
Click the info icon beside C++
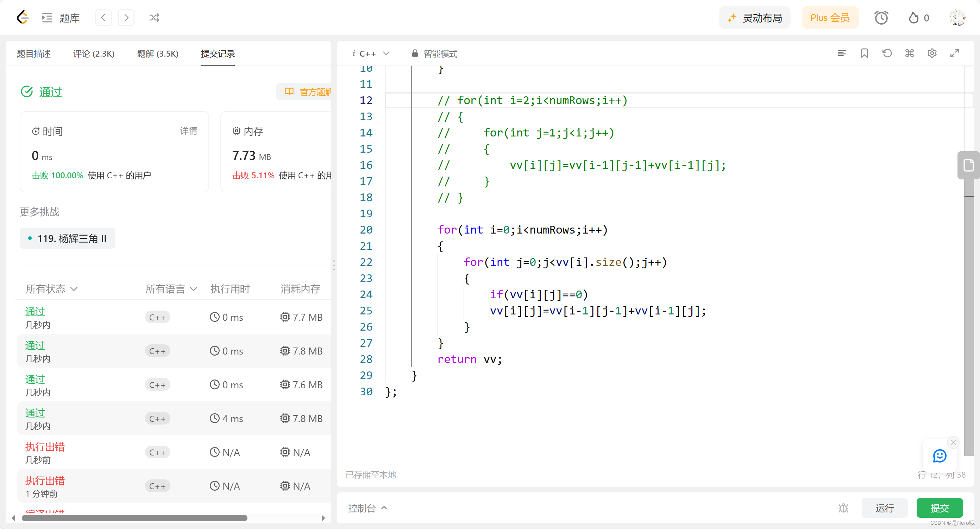(353, 53)
